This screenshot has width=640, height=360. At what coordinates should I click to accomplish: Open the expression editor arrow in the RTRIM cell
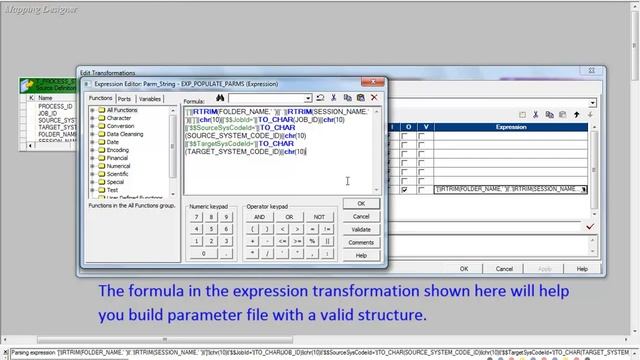[584, 189]
